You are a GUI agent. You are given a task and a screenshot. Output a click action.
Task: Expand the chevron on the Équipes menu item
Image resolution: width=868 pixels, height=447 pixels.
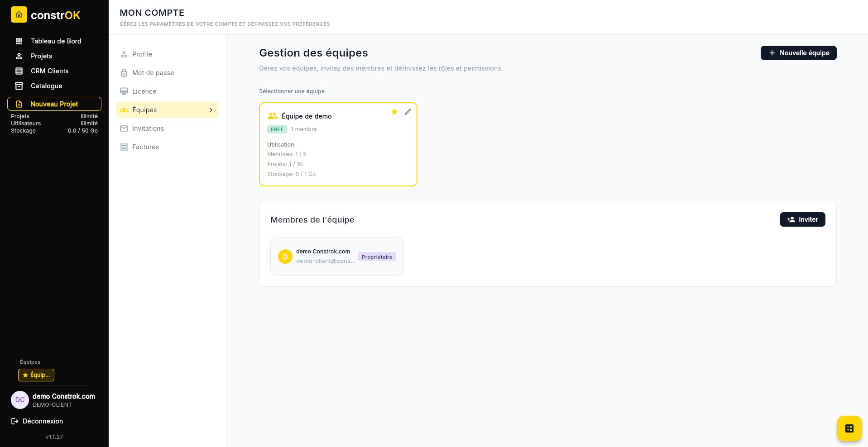click(211, 110)
